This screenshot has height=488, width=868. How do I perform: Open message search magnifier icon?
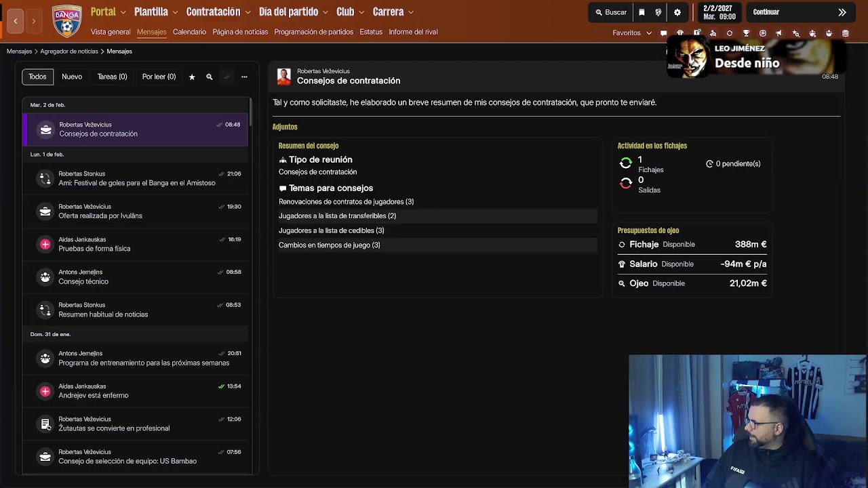coord(210,77)
